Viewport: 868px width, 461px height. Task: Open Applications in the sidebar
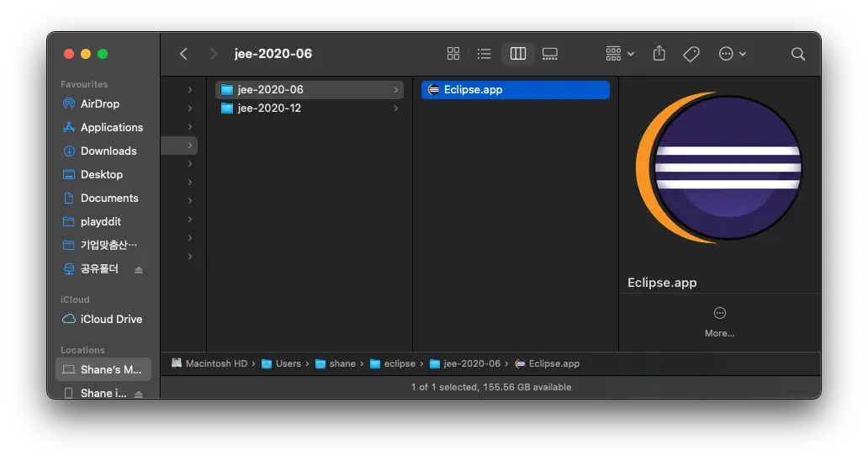[103, 127]
